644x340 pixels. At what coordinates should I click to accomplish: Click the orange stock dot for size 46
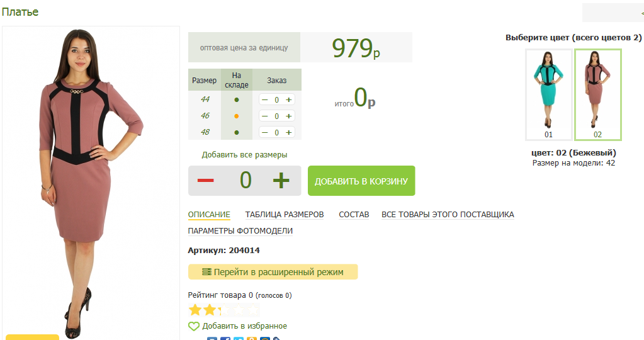point(237,116)
